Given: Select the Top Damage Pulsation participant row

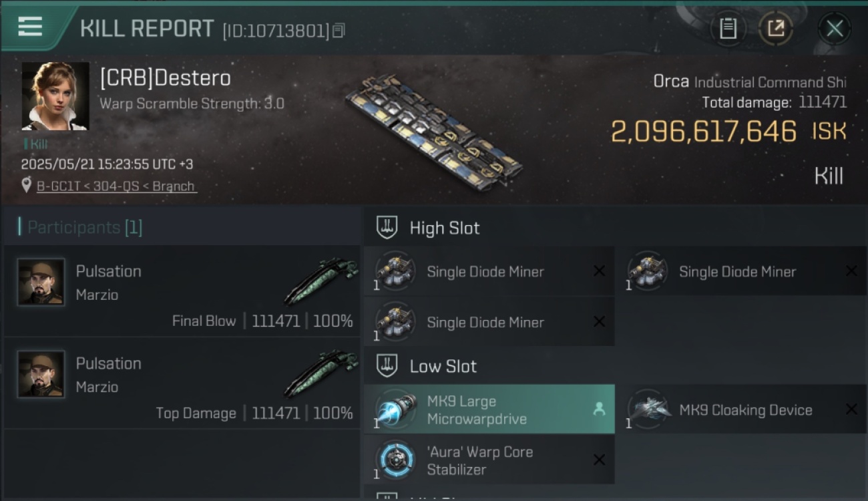Looking at the screenshot, I should (x=182, y=383).
